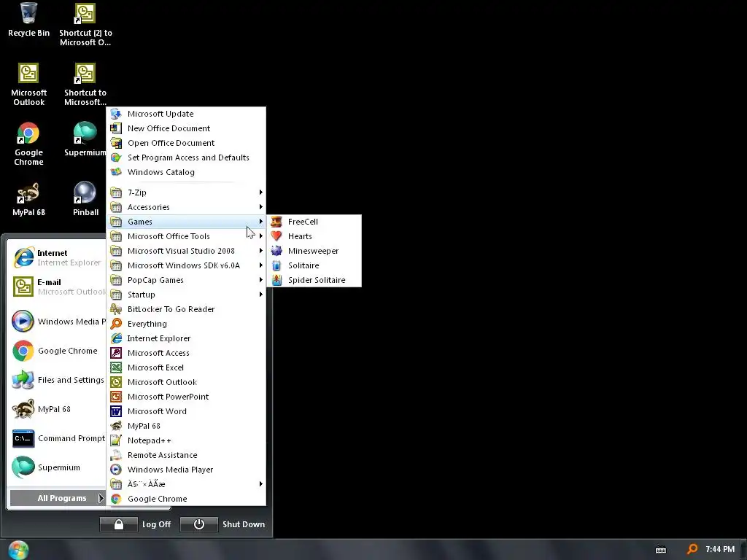Open Files and Settings Transfer item
Viewport: 747px width, 560px height.
point(57,380)
